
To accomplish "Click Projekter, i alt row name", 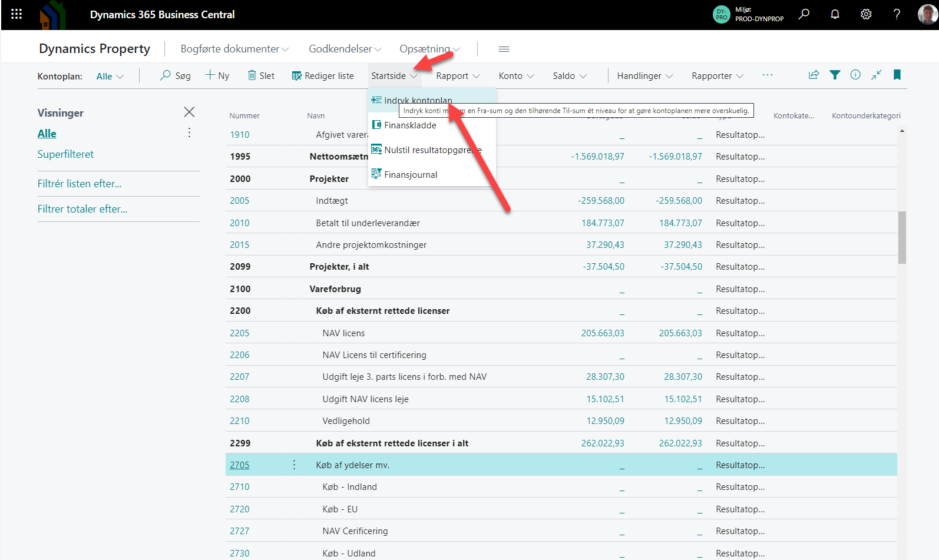I will coord(339,266).
